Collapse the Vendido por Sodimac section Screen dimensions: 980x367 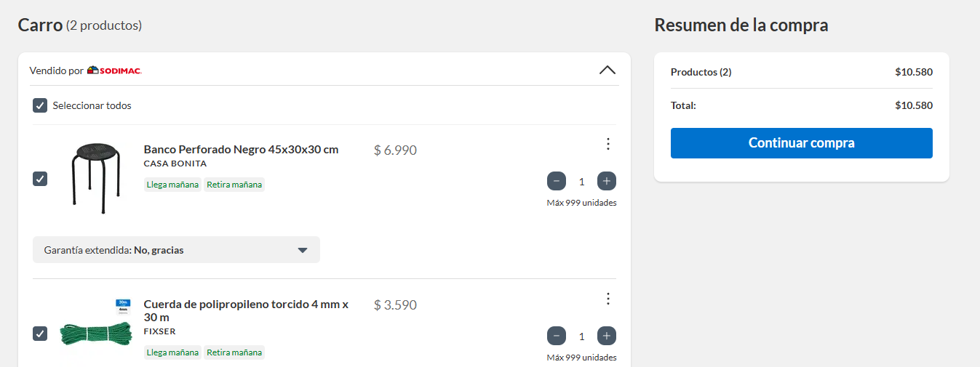607,70
